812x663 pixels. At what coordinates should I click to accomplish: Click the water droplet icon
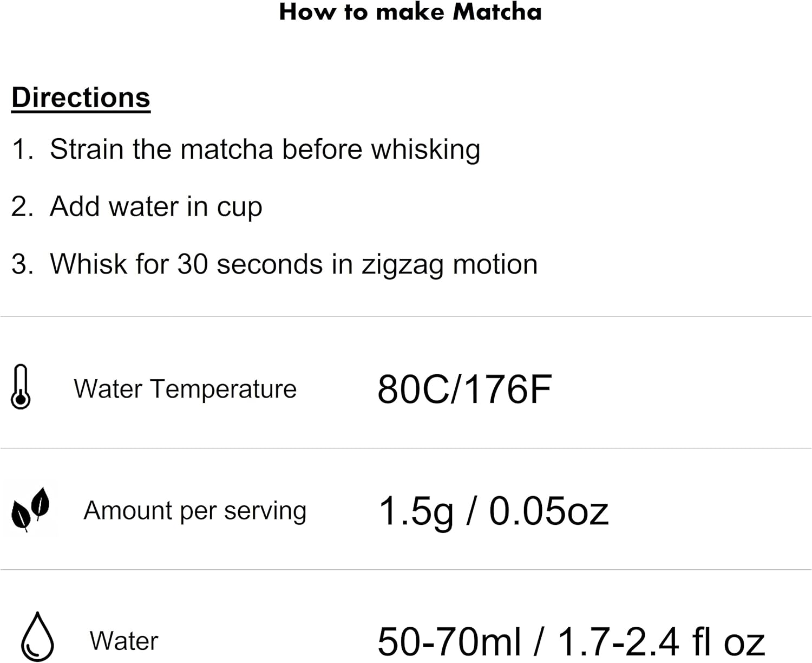(37, 636)
